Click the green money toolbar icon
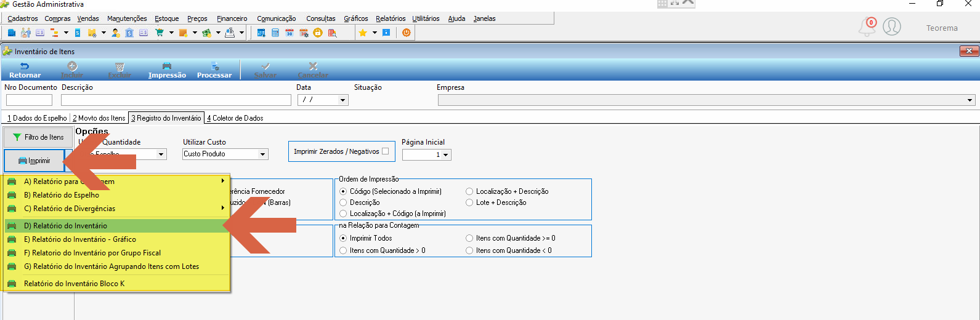 point(206,33)
